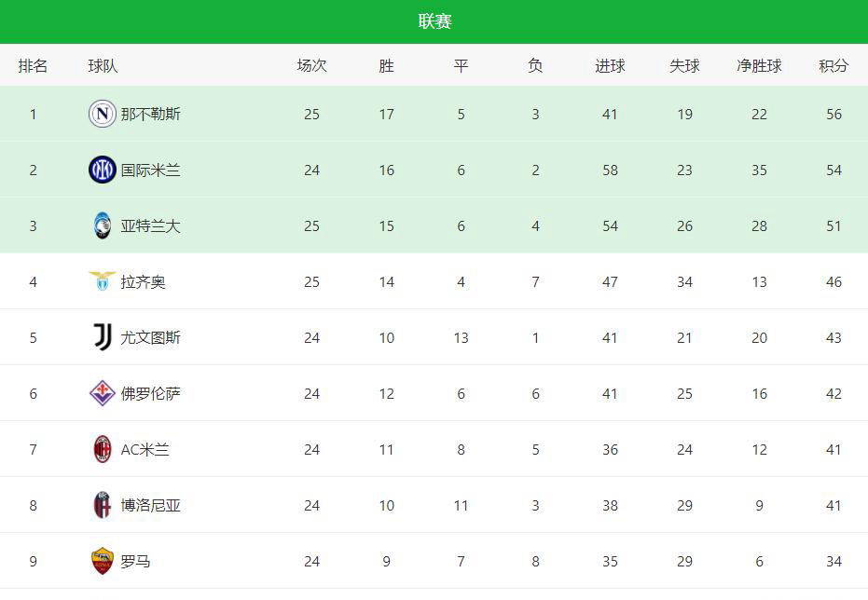Click the 博洛尼亚 team name
The image size is (868, 600).
151,505
